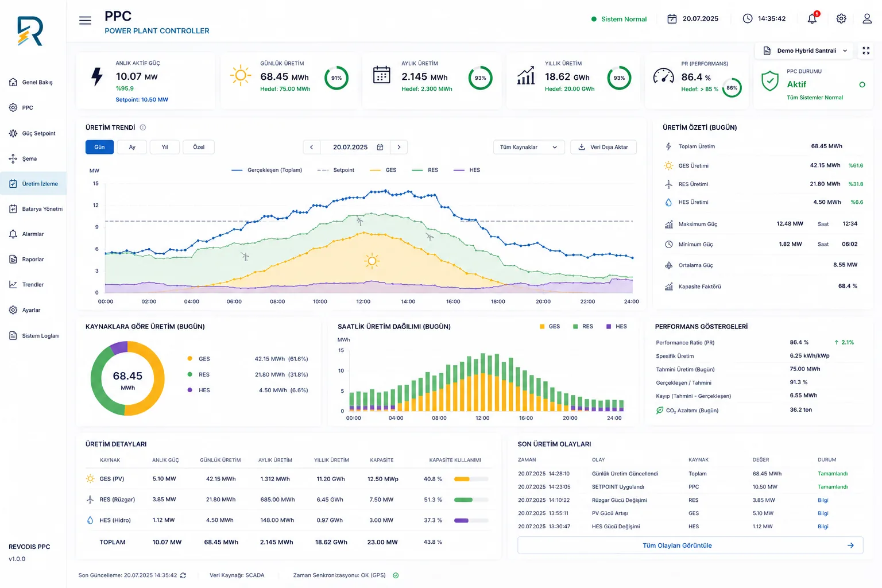The height and width of the screenshot is (588, 882).
Task: Open Şema in sidebar
Action: 33,158
